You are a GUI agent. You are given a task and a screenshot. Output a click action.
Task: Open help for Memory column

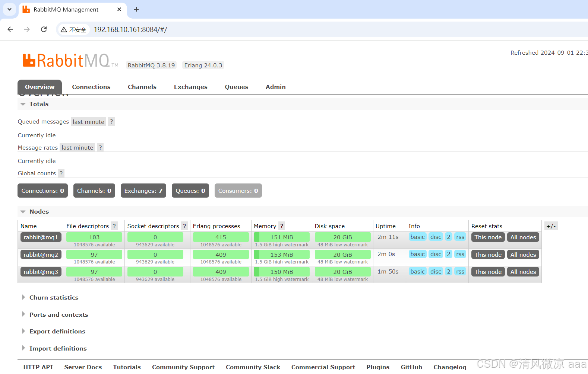coord(282,226)
